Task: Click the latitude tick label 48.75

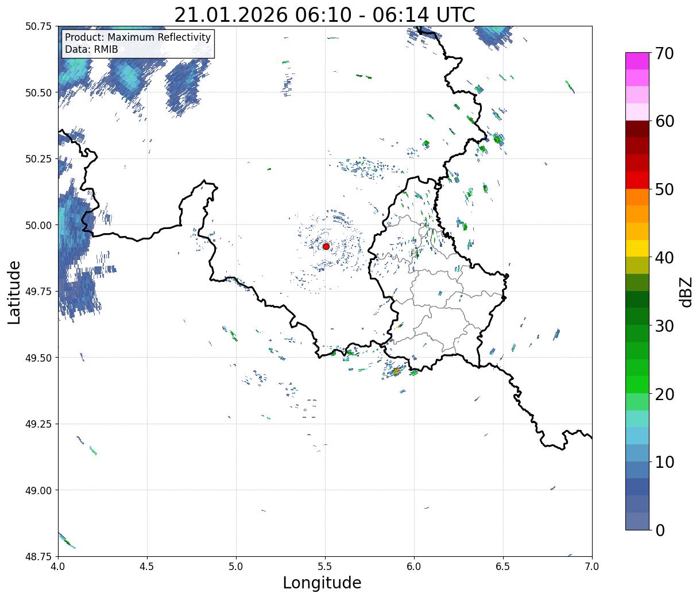Action: click(38, 556)
